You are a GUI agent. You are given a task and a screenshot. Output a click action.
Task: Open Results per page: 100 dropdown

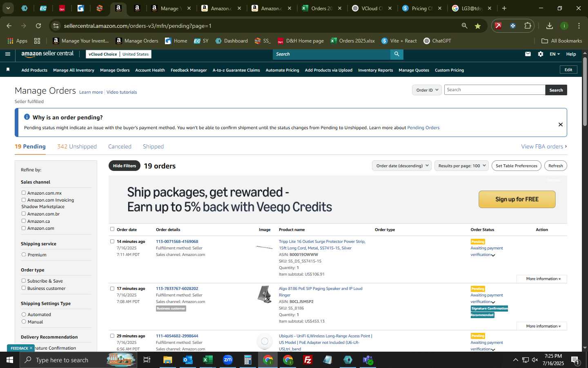coord(461,166)
